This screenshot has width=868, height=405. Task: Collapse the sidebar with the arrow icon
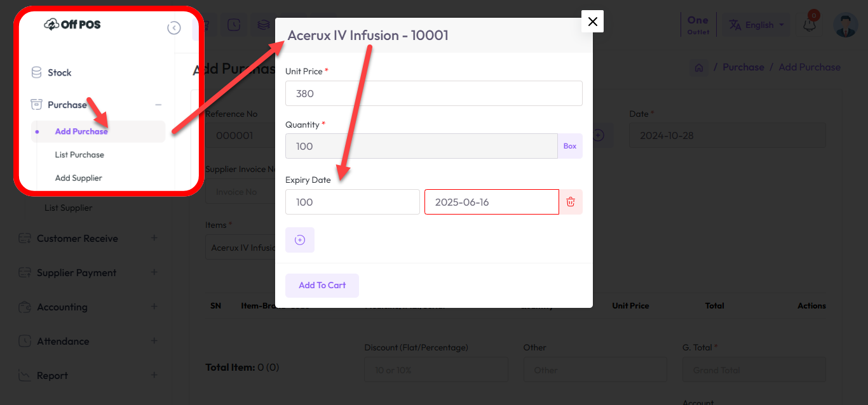pyautogui.click(x=174, y=28)
